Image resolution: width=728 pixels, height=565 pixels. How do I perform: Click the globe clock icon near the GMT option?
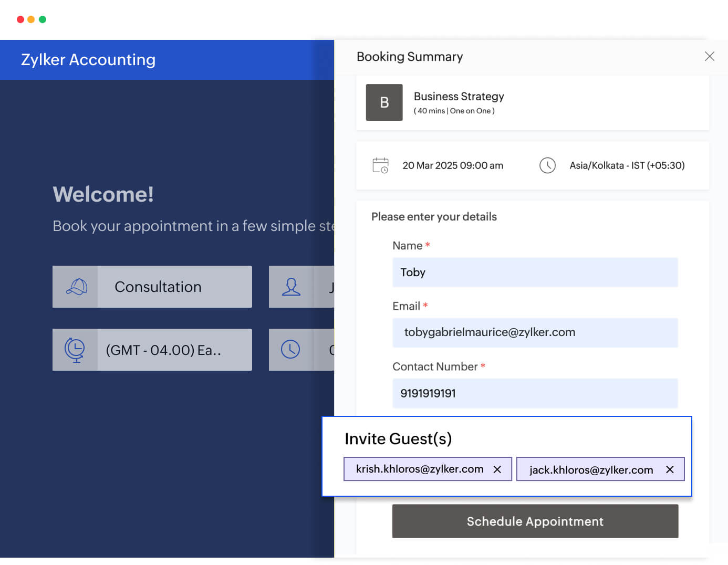coord(75,350)
